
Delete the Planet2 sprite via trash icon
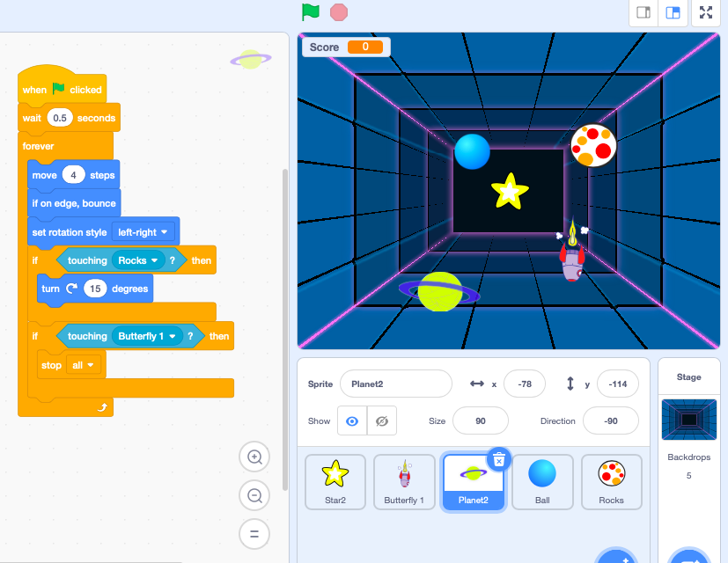tap(499, 459)
